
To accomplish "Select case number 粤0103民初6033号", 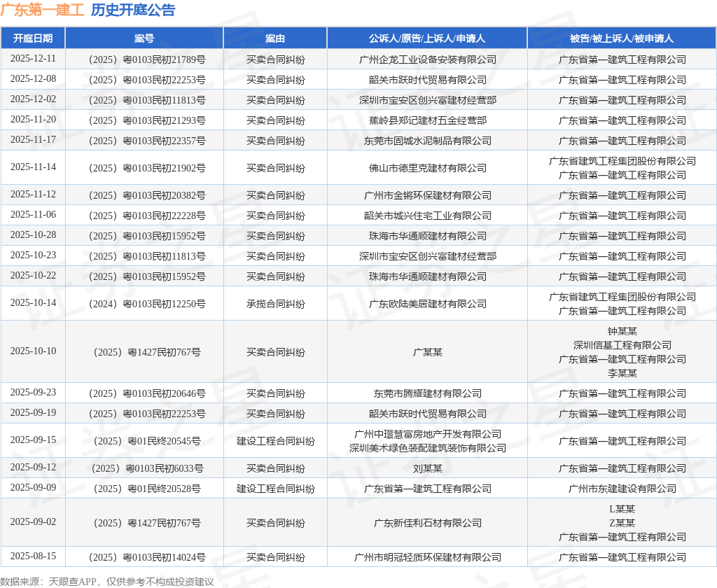I will coord(164,468).
